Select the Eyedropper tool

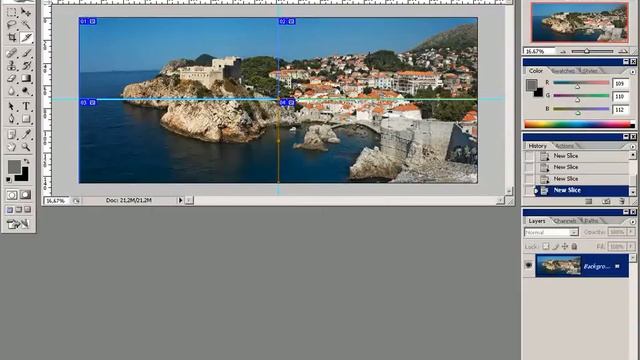tap(26, 134)
